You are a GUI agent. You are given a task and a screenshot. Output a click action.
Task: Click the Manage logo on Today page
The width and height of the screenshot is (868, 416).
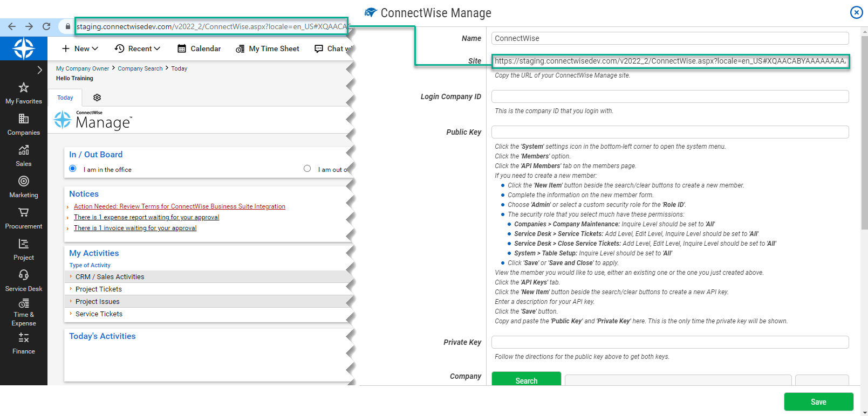tap(93, 120)
